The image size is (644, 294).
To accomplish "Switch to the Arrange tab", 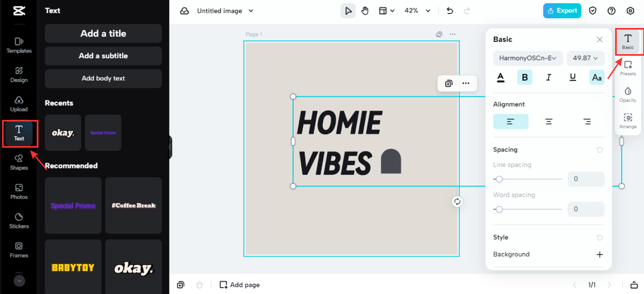I will click(628, 121).
